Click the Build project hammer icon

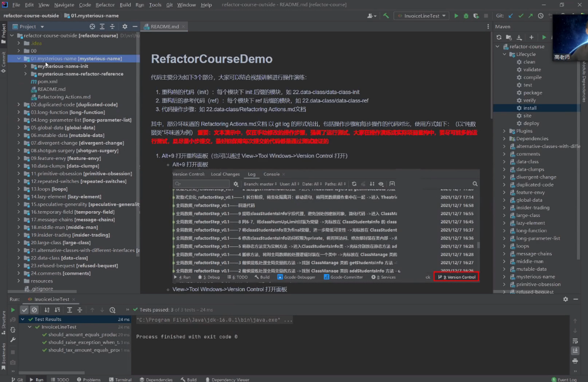(x=386, y=16)
